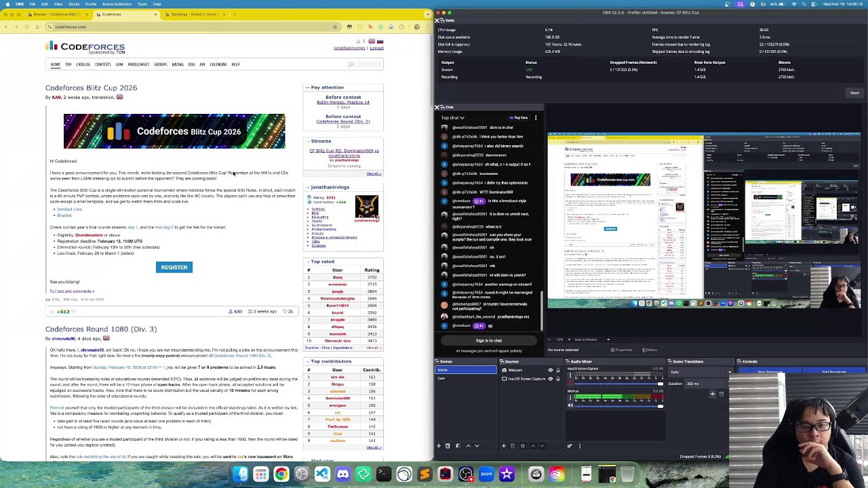868x488 pixels.
Task: Remove the selected scene in OBS
Action: point(448,446)
